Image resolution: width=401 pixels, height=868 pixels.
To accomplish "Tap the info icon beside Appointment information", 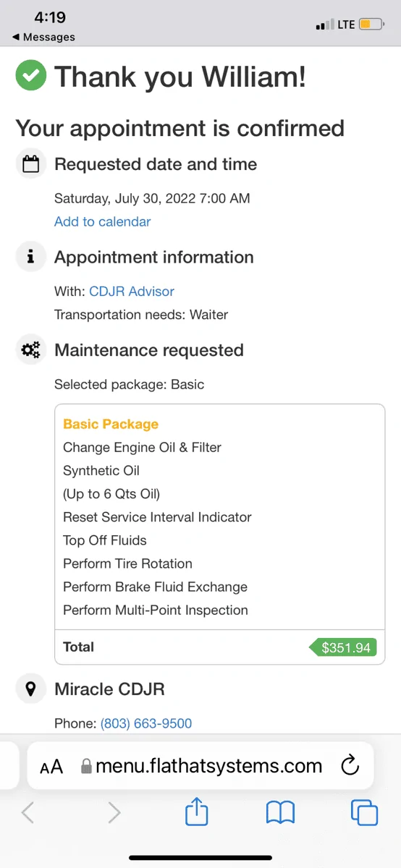I will click(x=30, y=257).
